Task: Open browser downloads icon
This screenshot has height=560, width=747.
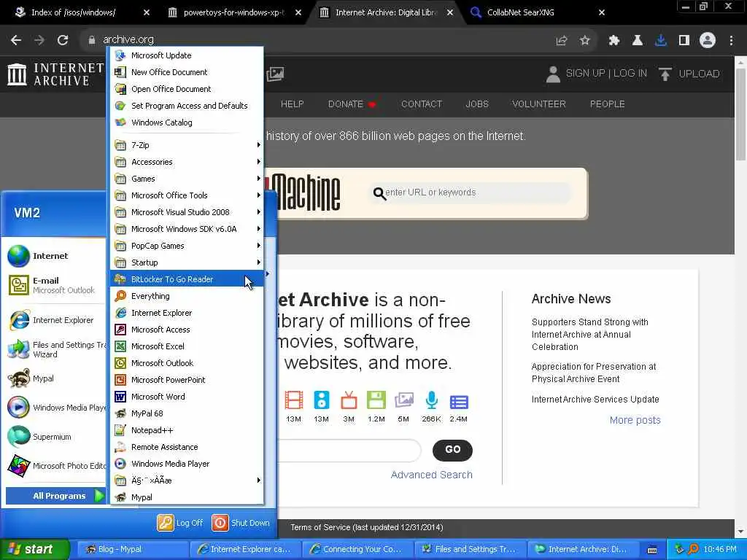Action: point(661,41)
